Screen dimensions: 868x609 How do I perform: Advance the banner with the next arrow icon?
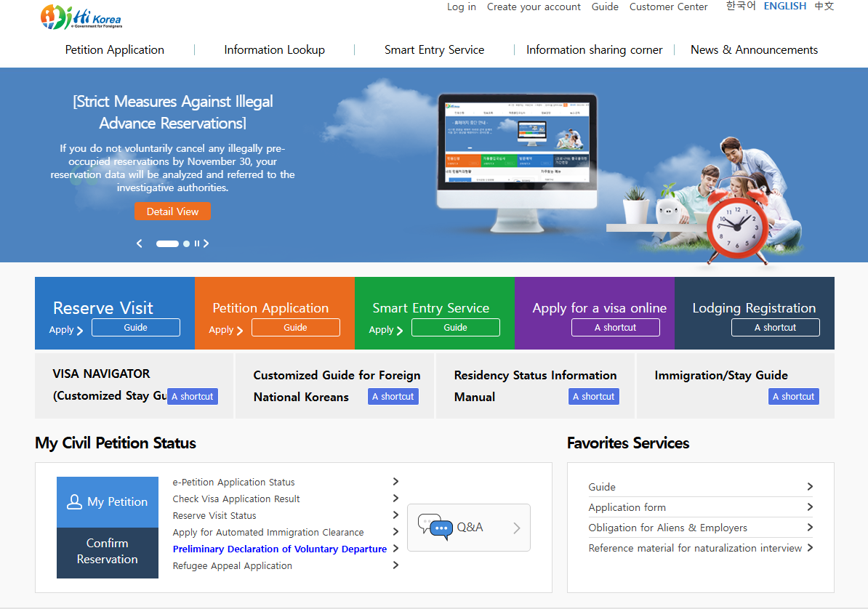click(x=206, y=243)
